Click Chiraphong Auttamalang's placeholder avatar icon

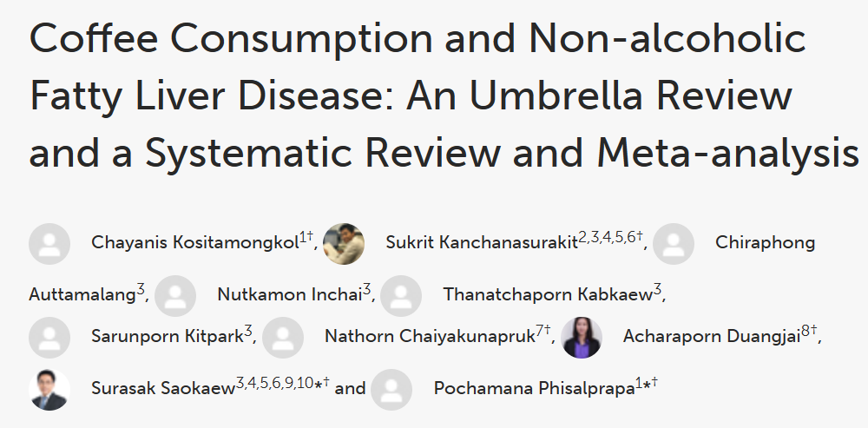click(x=674, y=243)
